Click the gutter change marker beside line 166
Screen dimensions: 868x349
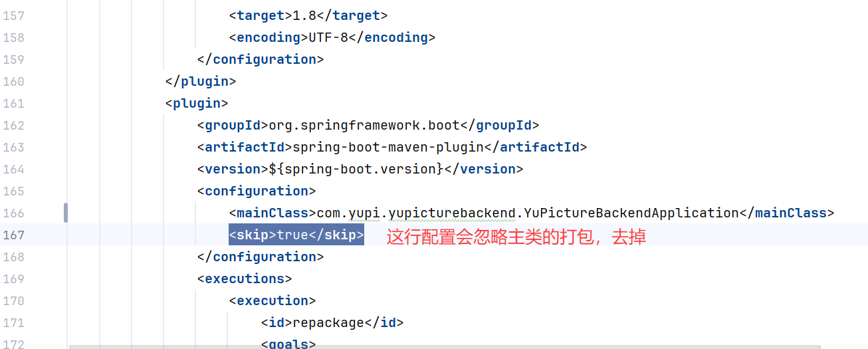(66, 213)
